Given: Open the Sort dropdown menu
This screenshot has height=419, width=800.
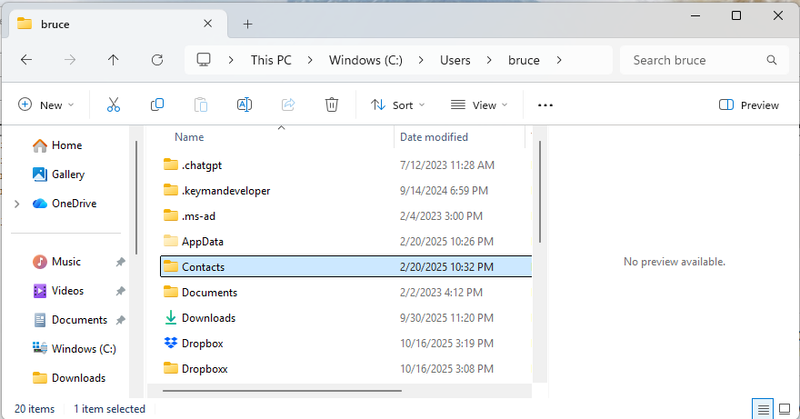Looking at the screenshot, I should pyautogui.click(x=398, y=105).
